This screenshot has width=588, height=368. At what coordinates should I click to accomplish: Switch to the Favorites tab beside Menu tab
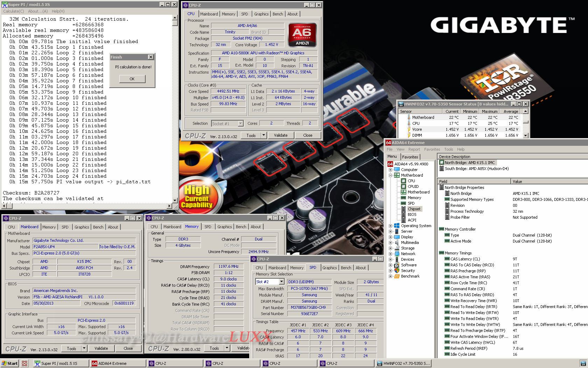[410, 157]
